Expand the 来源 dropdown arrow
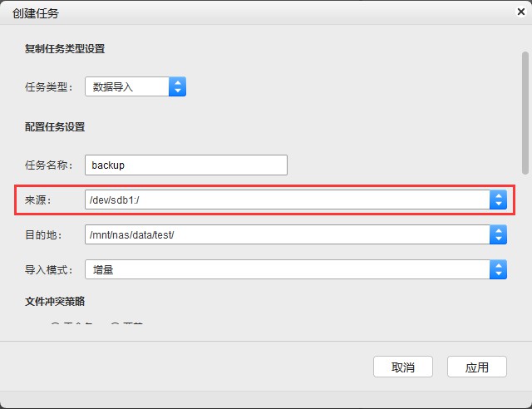 click(x=497, y=200)
